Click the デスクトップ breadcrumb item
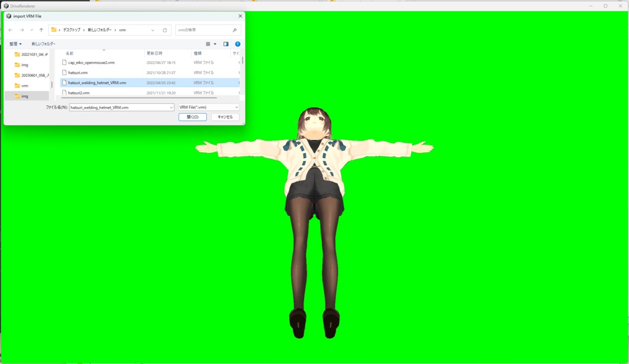The height and width of the screenshot is (364, 629). click(71, 29)
